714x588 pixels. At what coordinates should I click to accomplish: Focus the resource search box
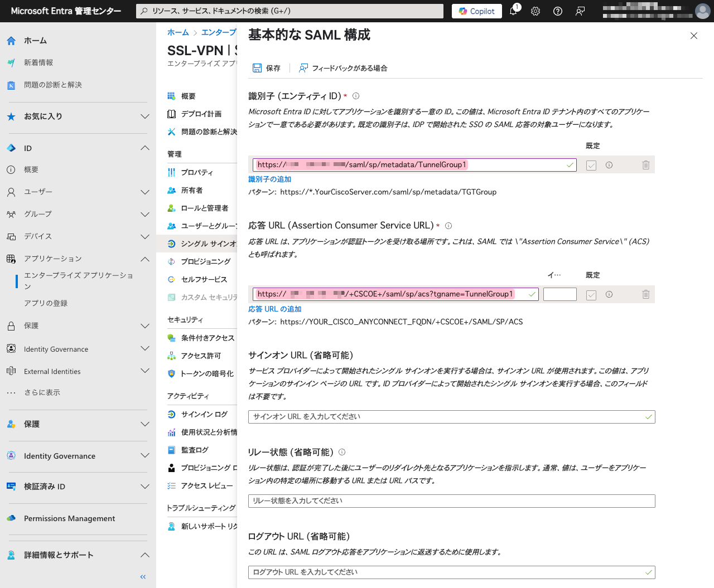(x=290, y=11)
